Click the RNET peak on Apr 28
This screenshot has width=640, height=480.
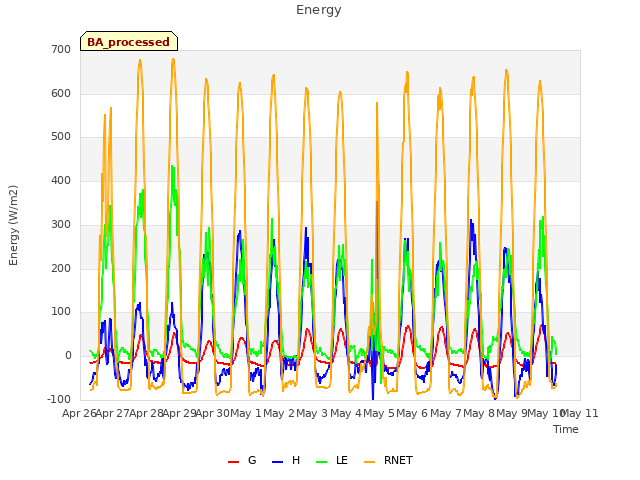173,60
